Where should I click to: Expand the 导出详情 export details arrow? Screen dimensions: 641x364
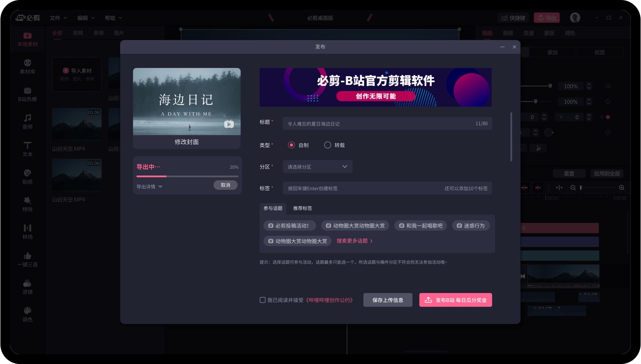coord(160,186)
